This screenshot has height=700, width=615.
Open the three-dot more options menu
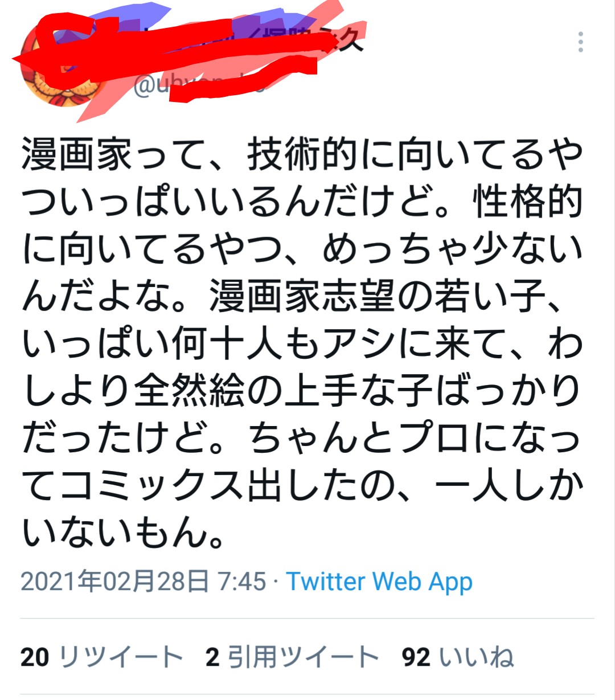pyautogui.click(x=580, y=42)
